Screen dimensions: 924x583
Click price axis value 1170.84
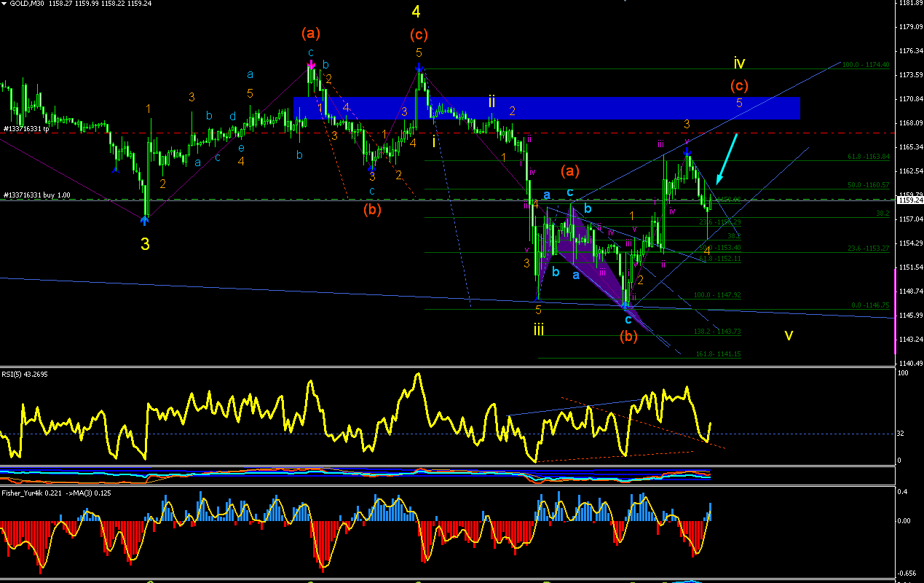912,99
